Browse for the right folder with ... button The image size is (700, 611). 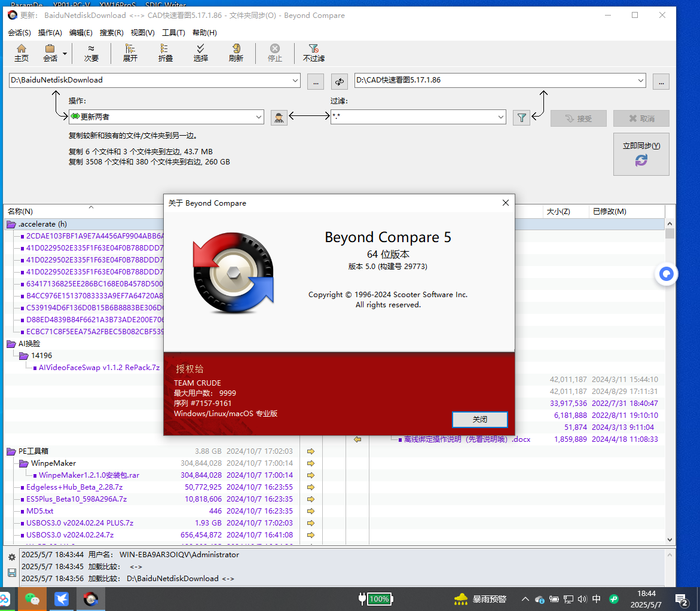(661, 82)
